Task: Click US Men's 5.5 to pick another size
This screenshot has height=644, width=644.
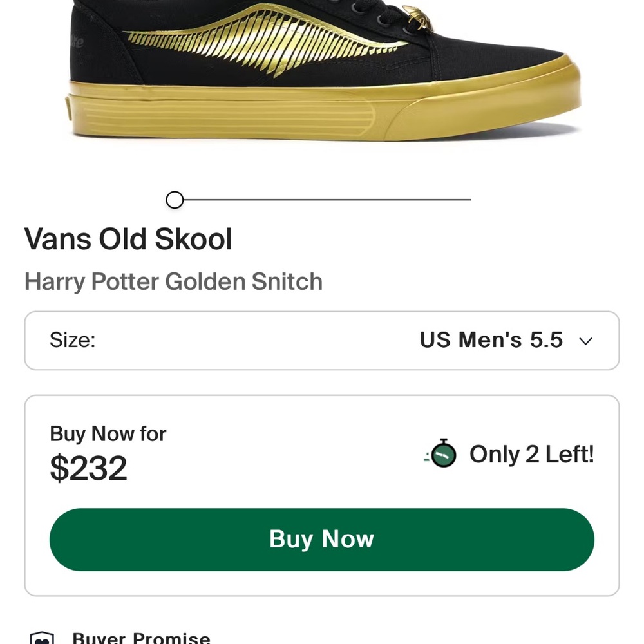Action: pos(491,341)
